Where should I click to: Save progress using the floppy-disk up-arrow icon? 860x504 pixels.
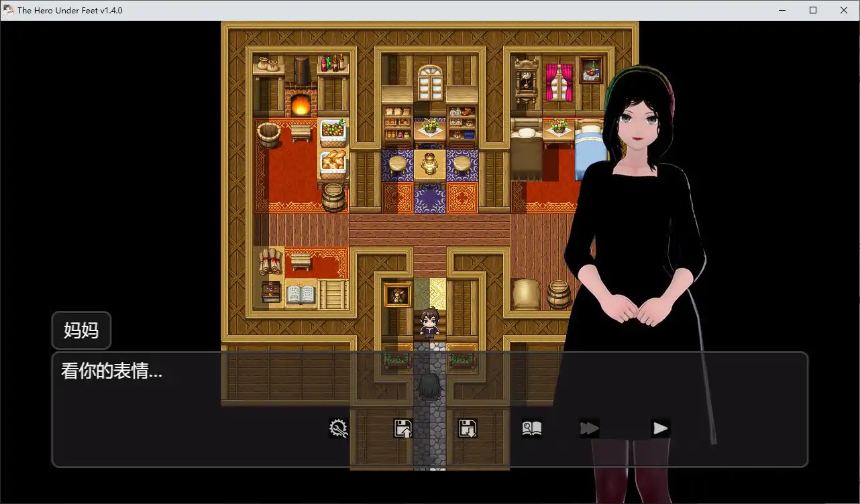click(403, 428)
